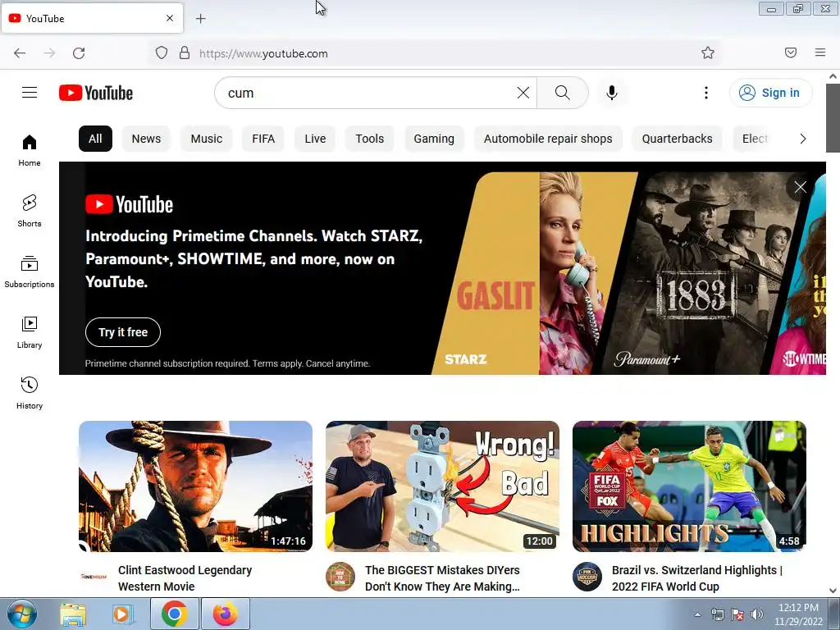The image size is (840, 630).
Task: Open Brazil vs. Switzerland highlights thumbnail
Action: tap(689, 486)
